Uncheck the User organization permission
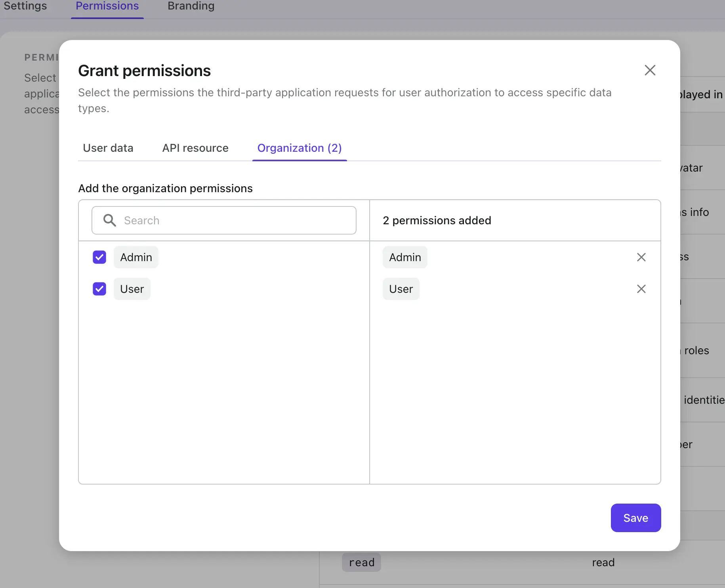 click(x=99, y=289)
